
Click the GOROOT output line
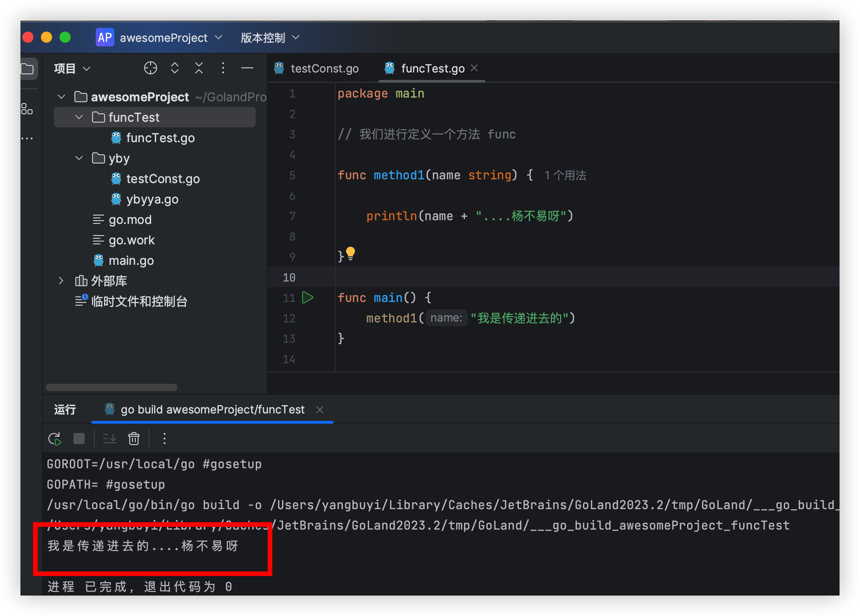click(x=154, y=464)
